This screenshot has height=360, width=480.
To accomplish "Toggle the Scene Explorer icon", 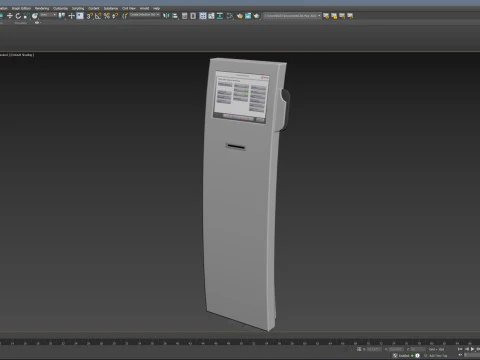I will 184,16.
